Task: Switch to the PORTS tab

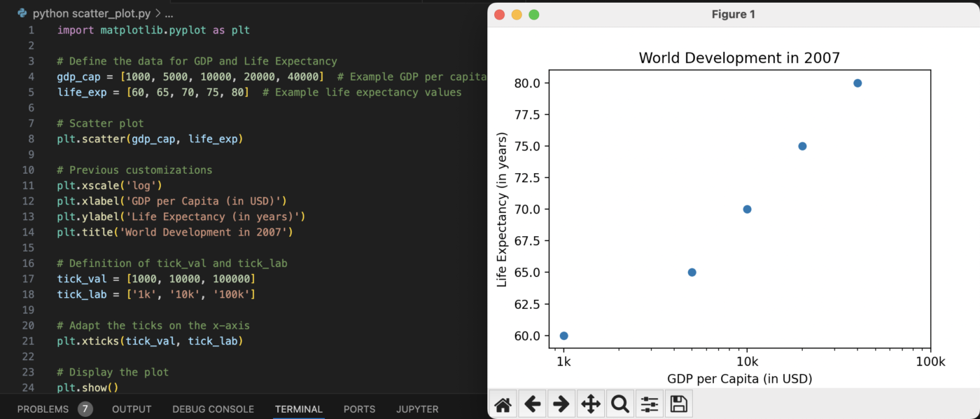Action: (359, 409)
